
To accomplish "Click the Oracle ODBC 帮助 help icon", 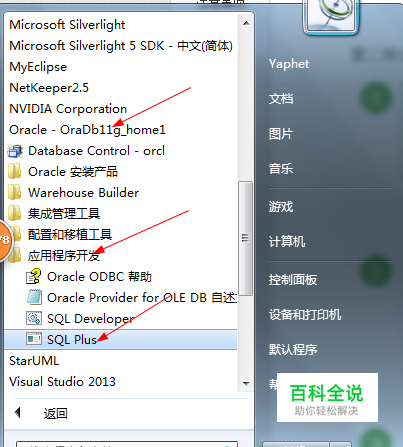I will (x=33, y=277).
